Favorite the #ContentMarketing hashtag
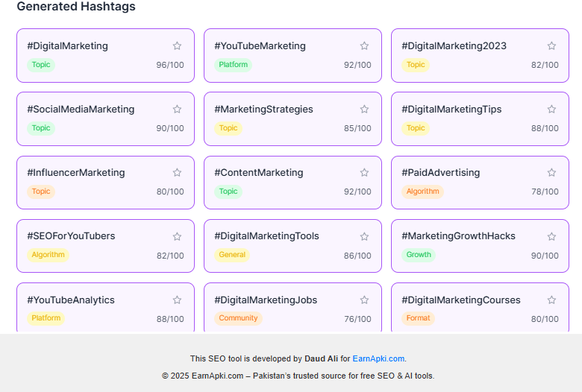This screenshot has height=392, width=582. 364,173
